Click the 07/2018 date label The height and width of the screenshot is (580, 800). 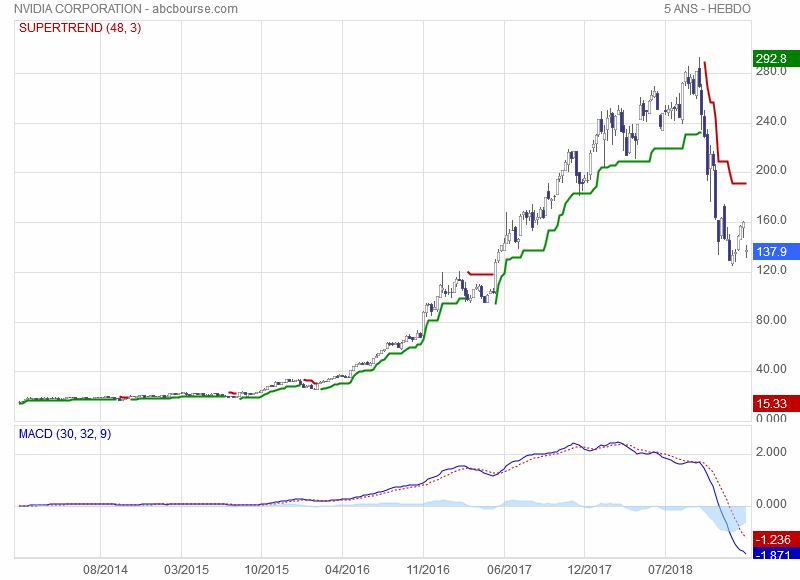coord(670,570)
